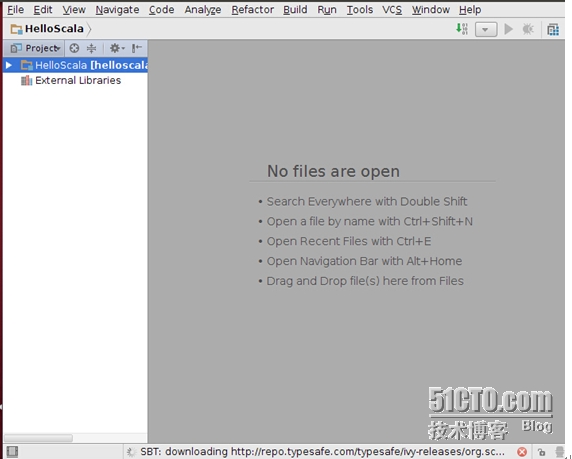The image size is (572, 459).
Task: Click the External Libraries bar-chart icon
Action: pyautogui.click(x=26, y=80)
